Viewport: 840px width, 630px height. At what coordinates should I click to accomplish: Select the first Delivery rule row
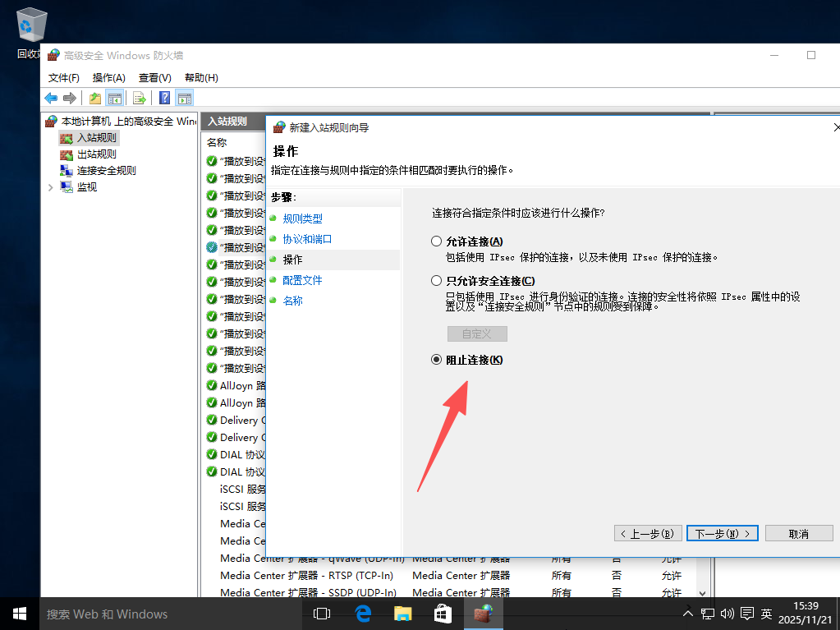point(243,420)
